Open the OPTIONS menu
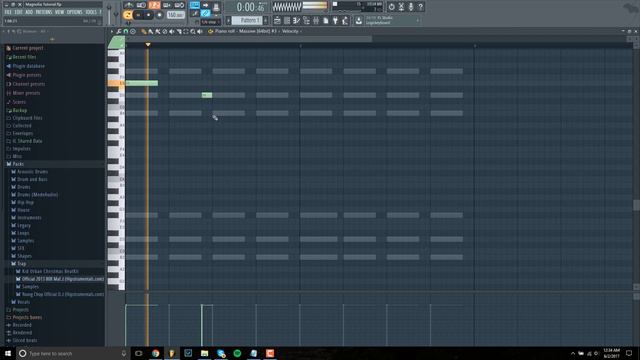640x360 pixels. 75,12
